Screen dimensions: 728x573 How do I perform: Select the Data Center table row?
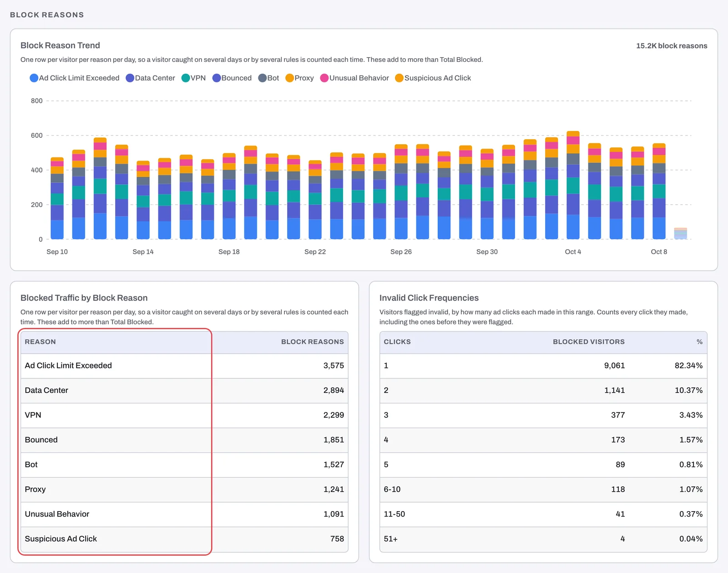coord(184,390)
